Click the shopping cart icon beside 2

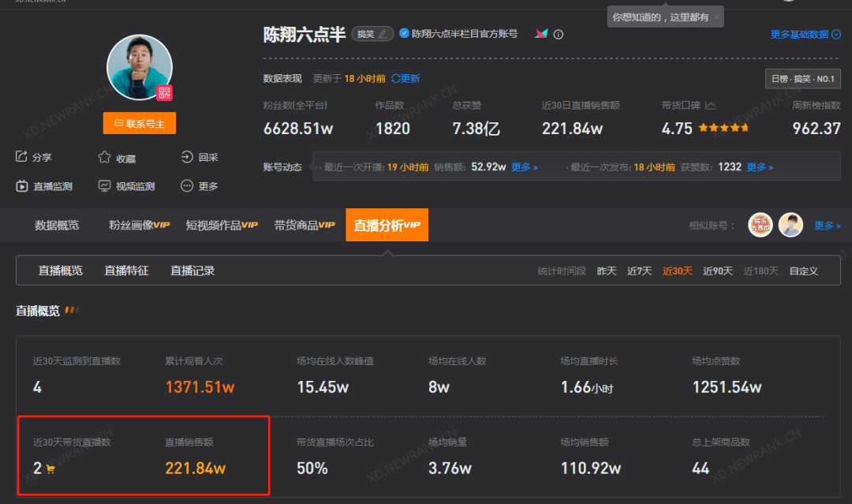coord(50,469)
